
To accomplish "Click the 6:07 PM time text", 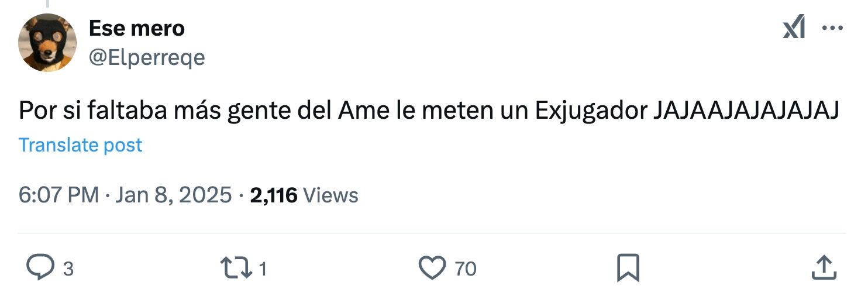I will [58, 195].
